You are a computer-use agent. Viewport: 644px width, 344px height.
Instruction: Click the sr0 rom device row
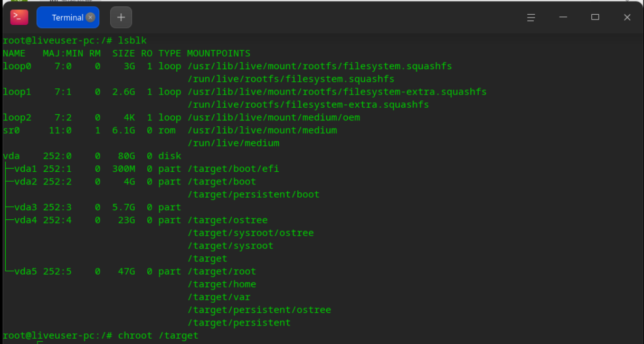coord(169,130)
